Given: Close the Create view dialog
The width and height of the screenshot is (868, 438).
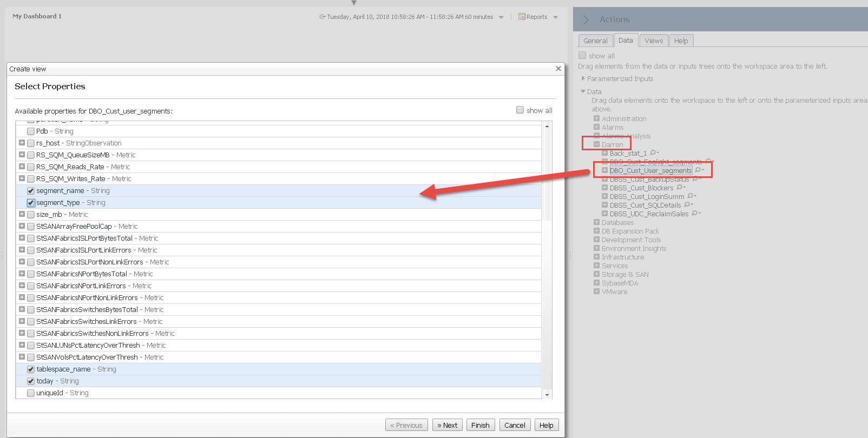Looking at the screenshot, I should tap(558, 69).
